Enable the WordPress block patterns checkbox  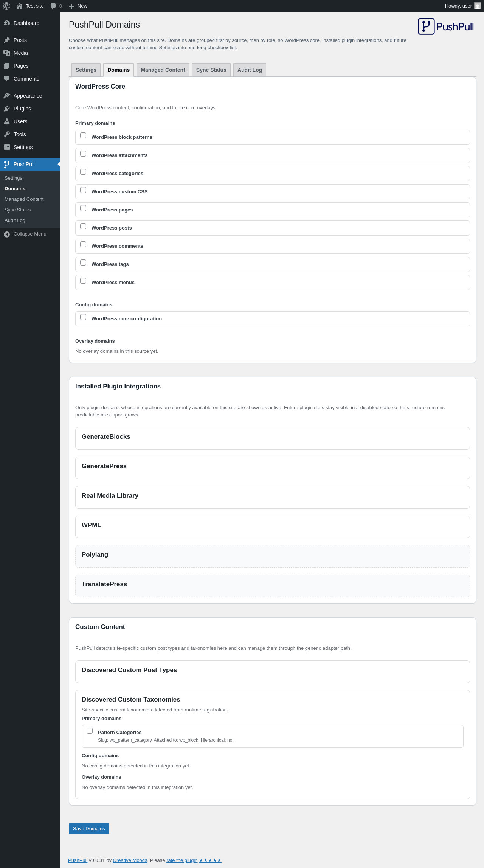click(x=83, y=135)
